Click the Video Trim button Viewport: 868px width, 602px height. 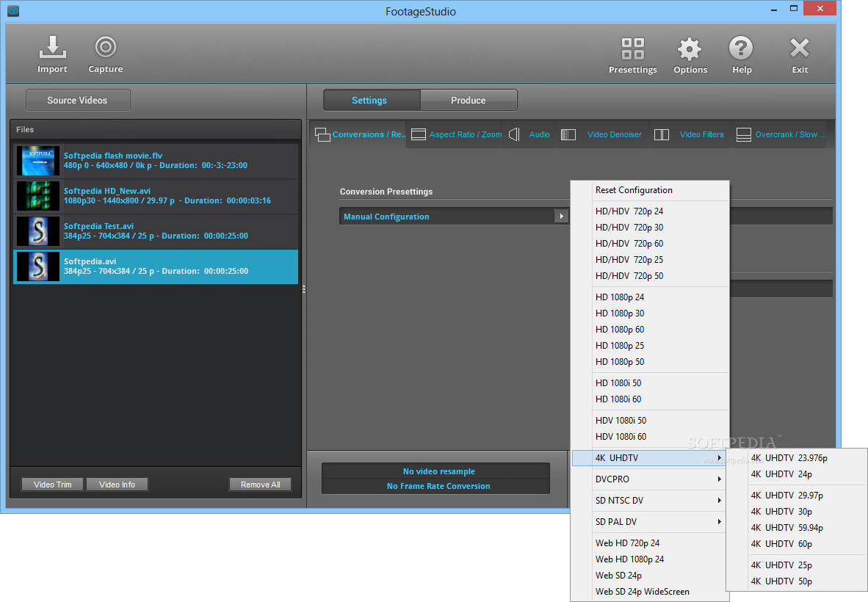(53, 485)
